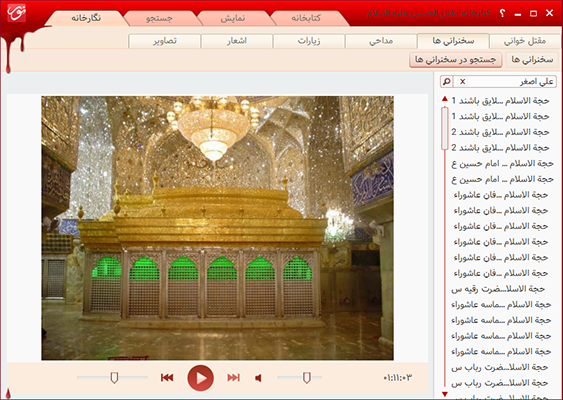This screenshot has width=563, height=400.
Task: Click the جستجو در سخنرانی ها button
Action: [x=456, y=60]
